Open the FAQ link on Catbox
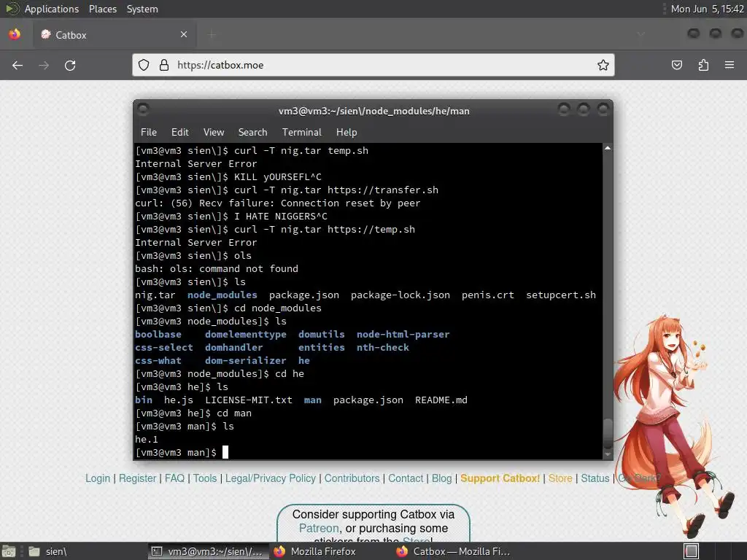 point(174,478)
